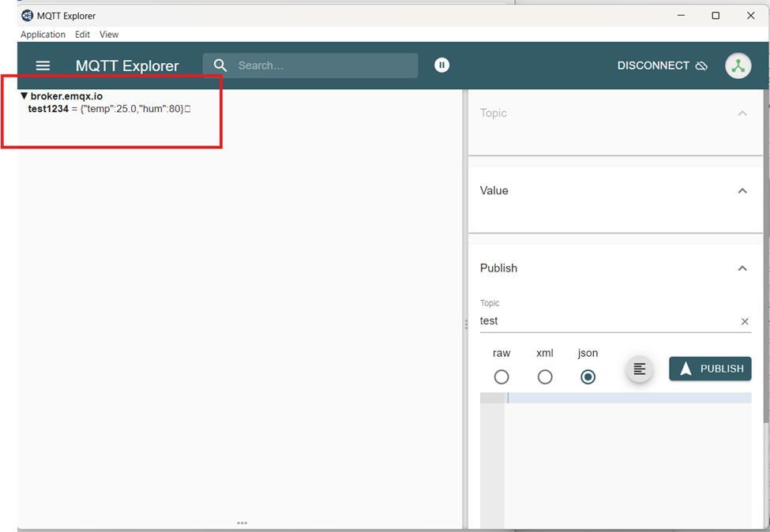Open the Application menu
770x532 pixels.
(43, 35)
